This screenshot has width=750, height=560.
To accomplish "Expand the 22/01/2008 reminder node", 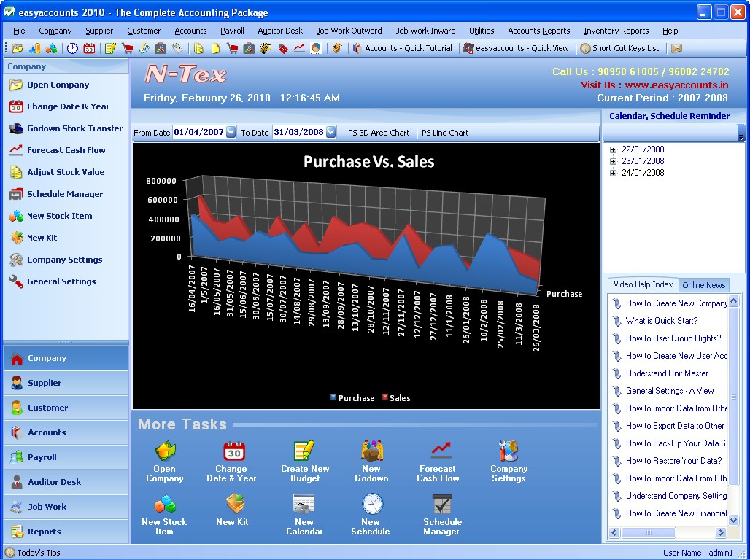I will 613,149.
